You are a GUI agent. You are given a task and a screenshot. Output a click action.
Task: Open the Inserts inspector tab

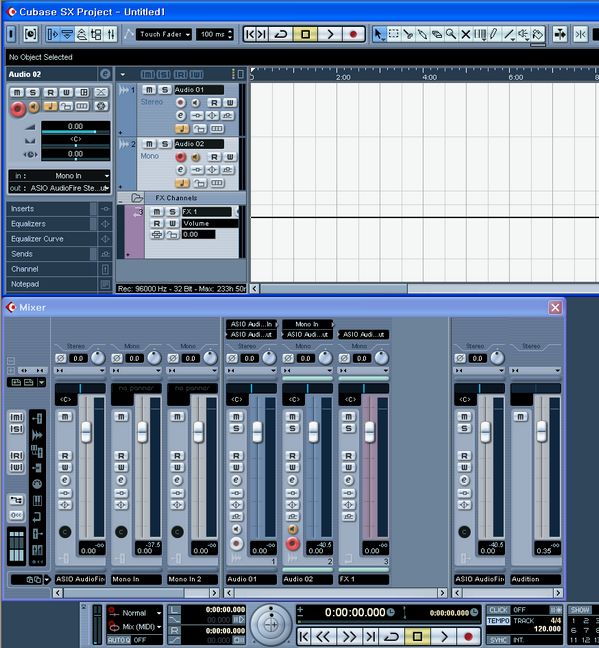[x=52, y=209]
